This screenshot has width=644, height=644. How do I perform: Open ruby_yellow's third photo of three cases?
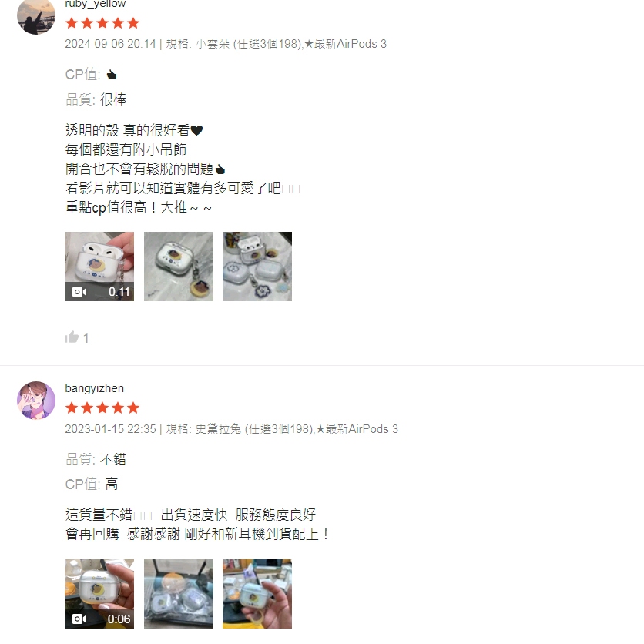257,267
